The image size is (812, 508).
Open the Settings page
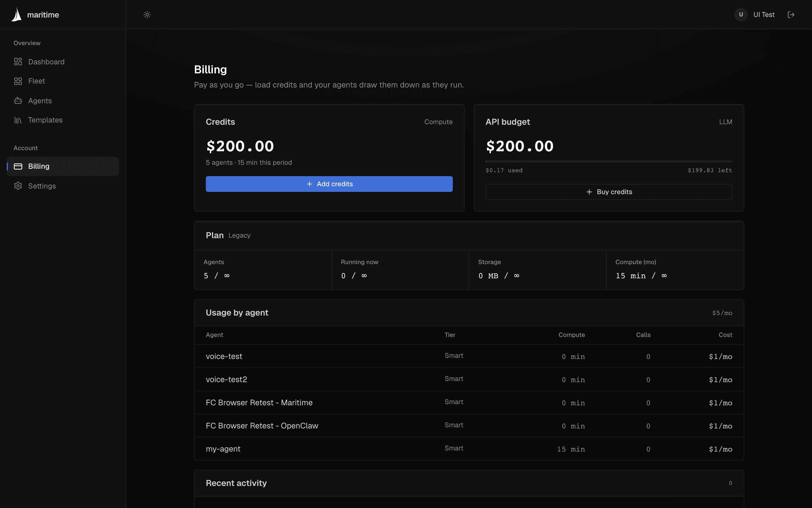click(63, 186)
